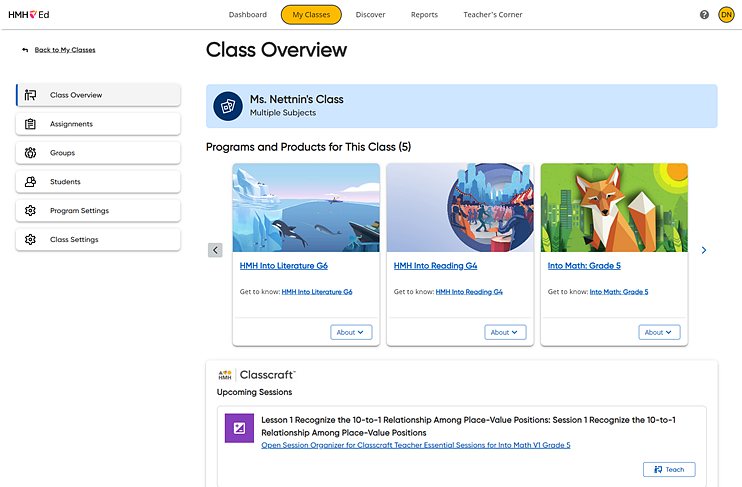This screenshot has width=742, height=487.
Task: Click the city market thumbnail for Into Reading
Action: click(x=460, y=208)
